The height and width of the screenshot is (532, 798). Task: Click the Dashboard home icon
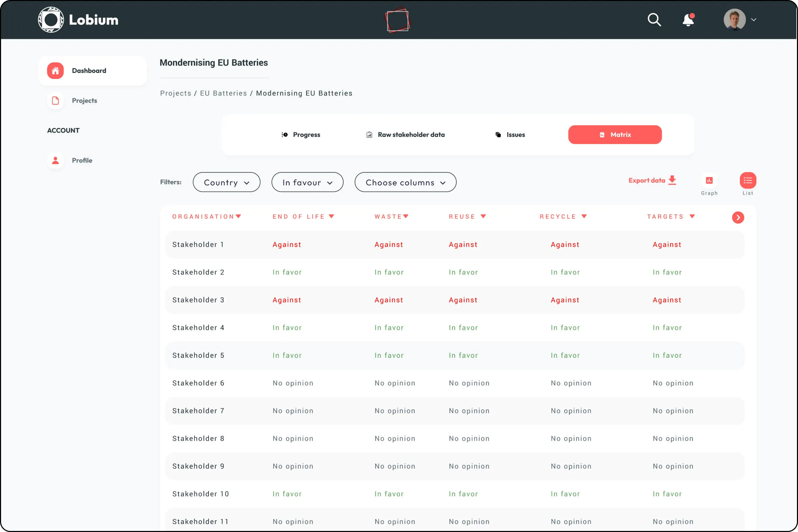coord(55,71)
